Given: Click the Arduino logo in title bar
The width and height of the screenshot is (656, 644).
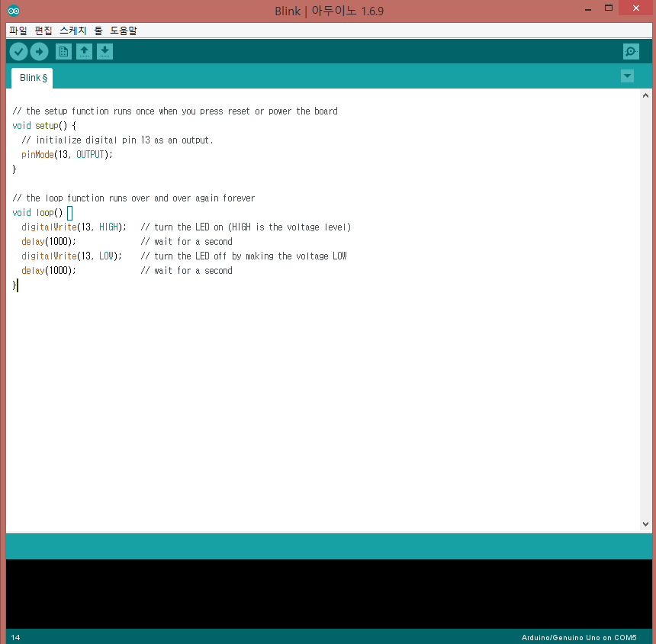Looking at the screenshot, I should [14, 11].
